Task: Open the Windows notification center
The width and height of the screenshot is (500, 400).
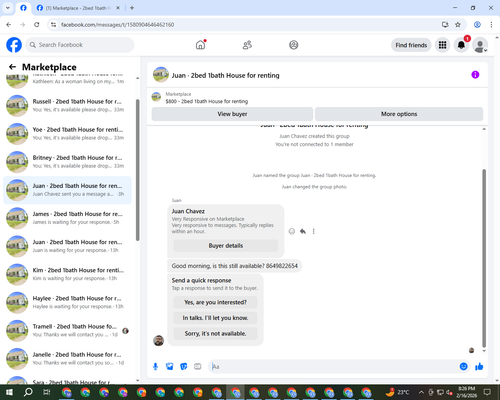Action: pos(487,392)
